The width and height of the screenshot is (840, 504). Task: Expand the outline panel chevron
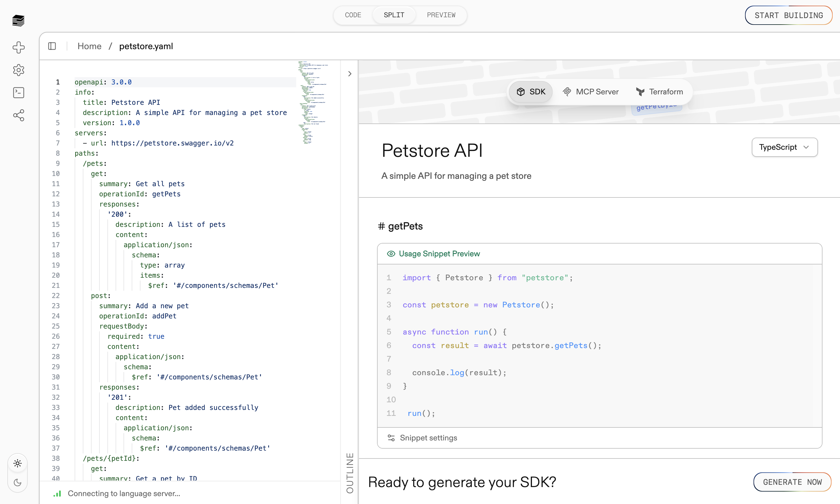pos(350,74)
